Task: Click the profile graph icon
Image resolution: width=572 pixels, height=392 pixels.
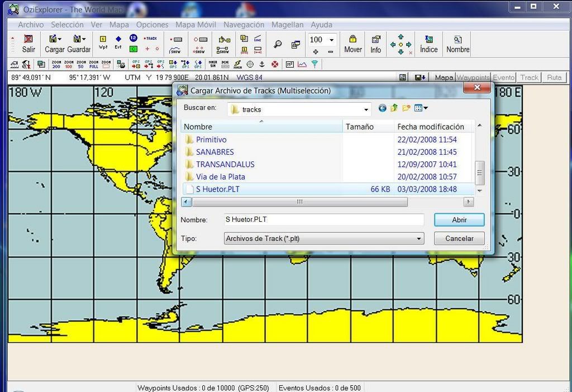Action: [302, 65]
